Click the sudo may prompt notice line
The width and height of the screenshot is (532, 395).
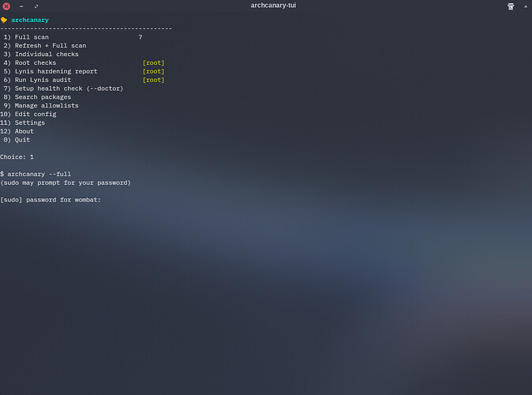coord(66,182)
